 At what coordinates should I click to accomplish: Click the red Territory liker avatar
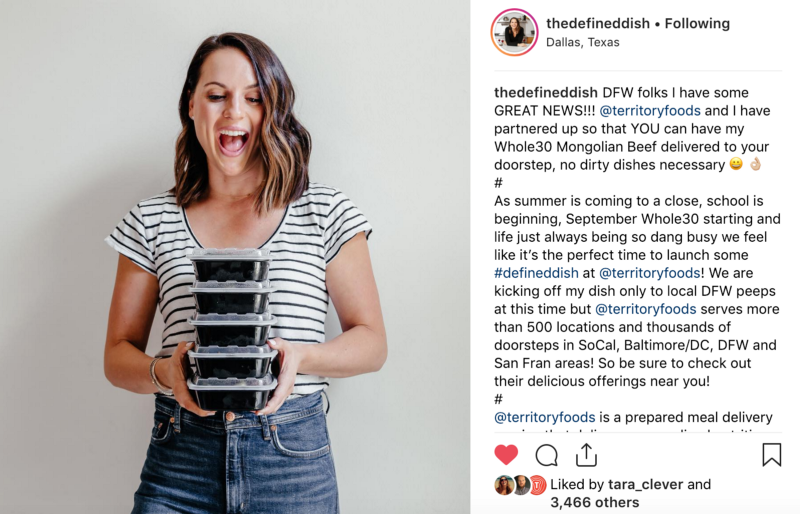tap(537, 485)
